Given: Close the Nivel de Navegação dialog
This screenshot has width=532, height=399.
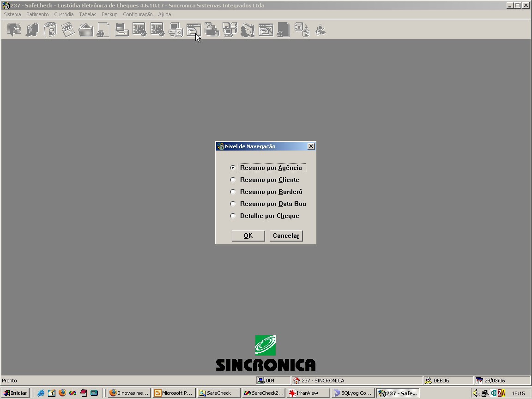Looking at the screenshot, I should point(311,146).
